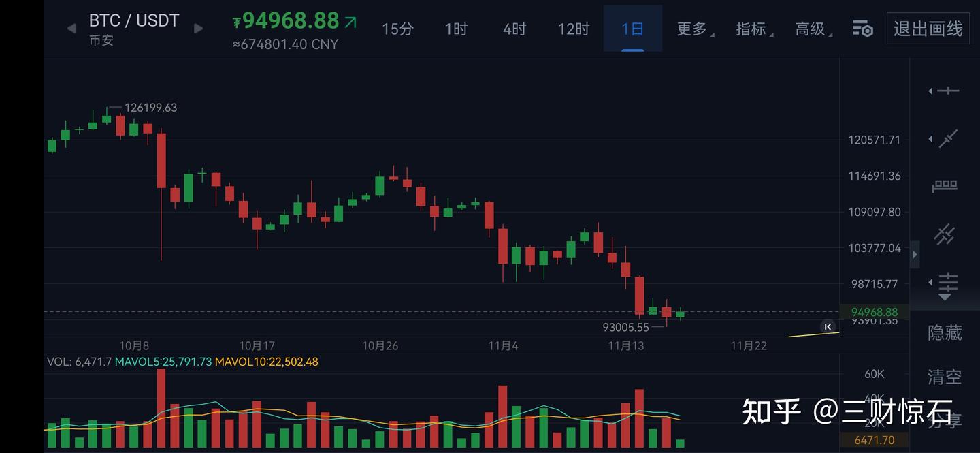Image resolution: width=980 pixels, height=453 pixels.
Task: Switch to the 12时 timeframe tab
Action: coord(573,29)
